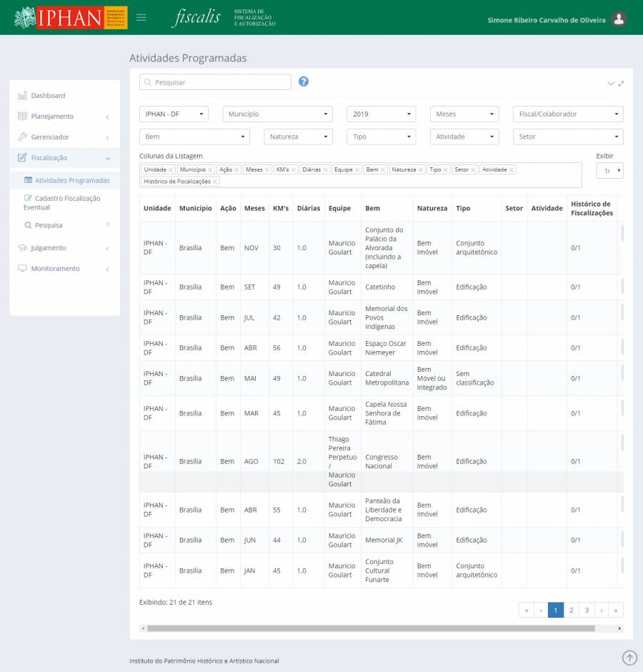
Task: Open the blue help question mark icon
Action: (x=304, y=81)
